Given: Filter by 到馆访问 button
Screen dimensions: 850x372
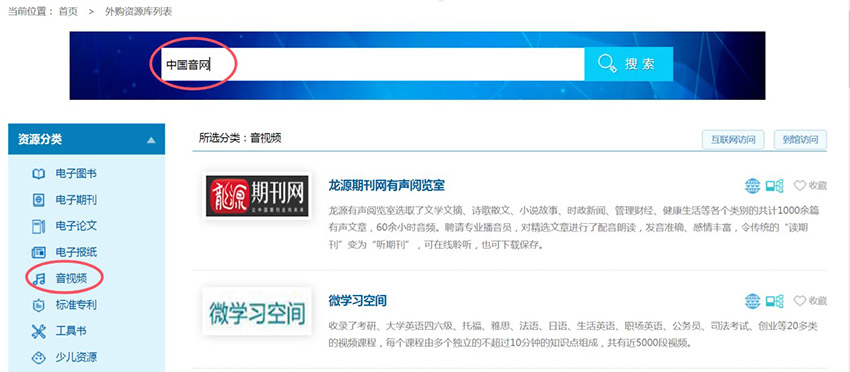Looking at the screenshot, I should (800, 139).
